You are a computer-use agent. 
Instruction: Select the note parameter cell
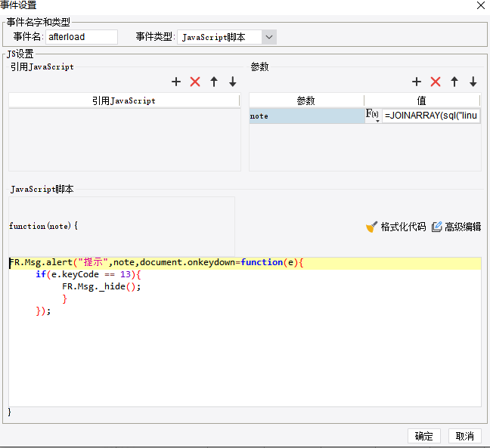pos(307,116)
